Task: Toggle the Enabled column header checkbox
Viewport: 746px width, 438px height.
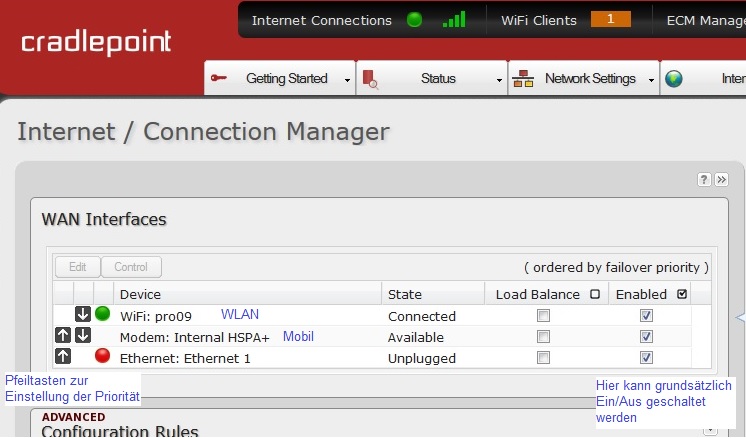Action: [x=682, y=294]
